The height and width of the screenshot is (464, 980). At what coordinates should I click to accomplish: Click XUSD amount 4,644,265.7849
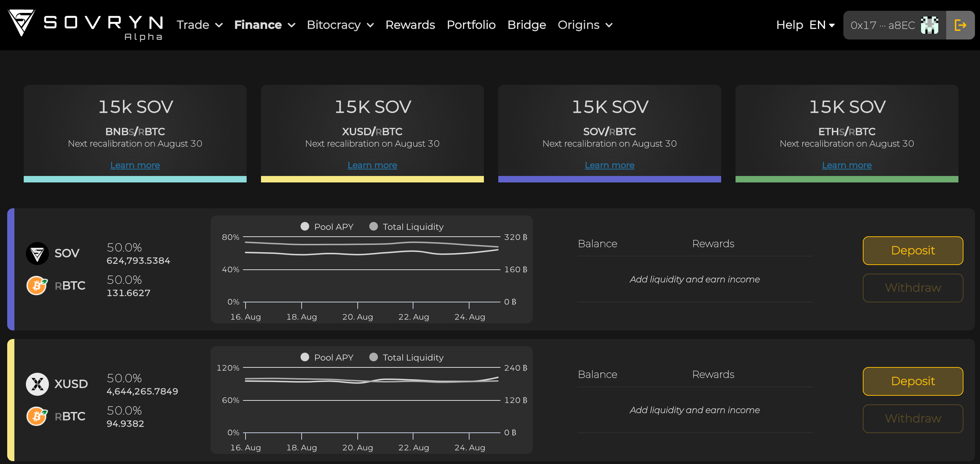[x=142, y=391]
